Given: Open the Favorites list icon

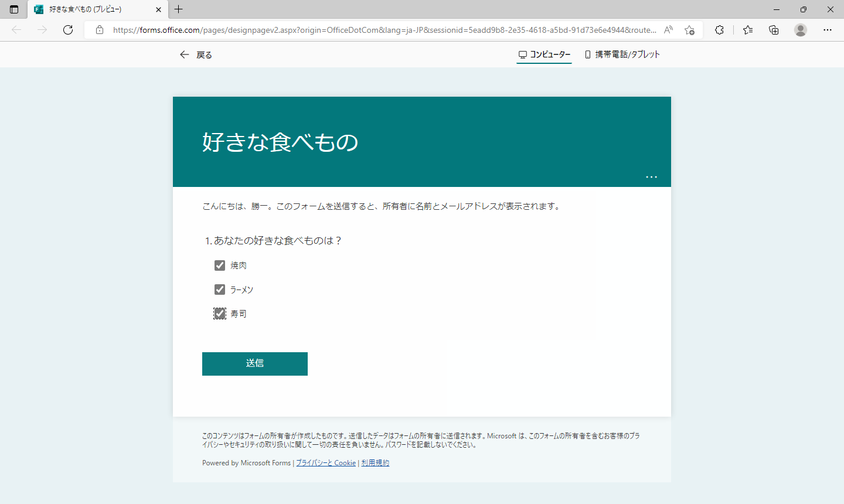Looking at the screenshot, I should 748,30.
